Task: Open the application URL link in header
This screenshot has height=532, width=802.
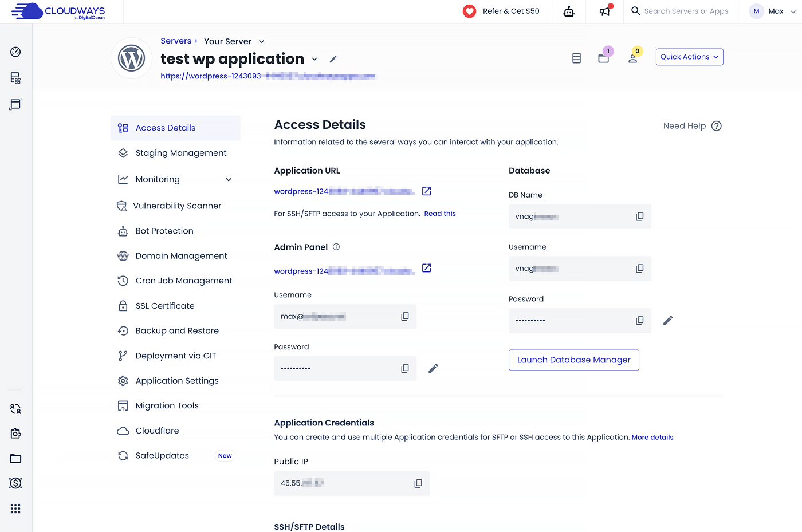Action: tap(268, 76)
